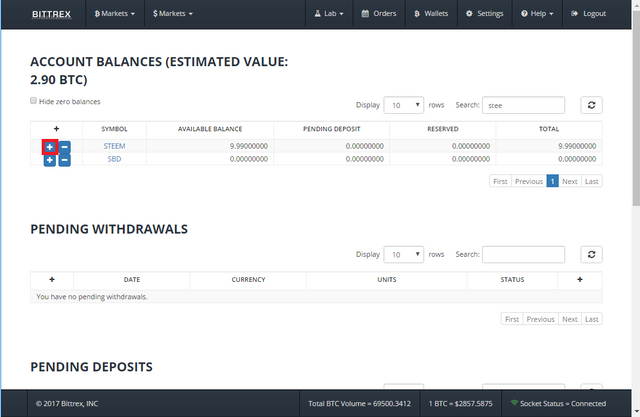
Task: Go to the Orders page
Action: tap(379, 13)
